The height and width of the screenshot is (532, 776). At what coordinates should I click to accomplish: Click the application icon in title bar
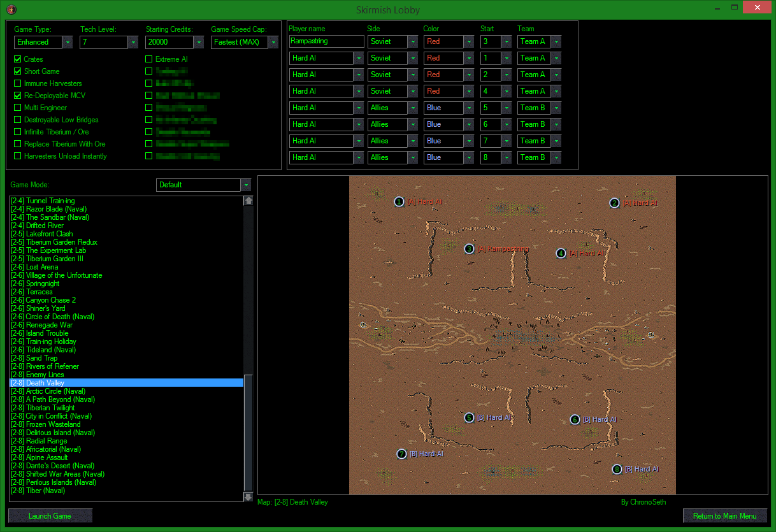(x=10, y=9)
